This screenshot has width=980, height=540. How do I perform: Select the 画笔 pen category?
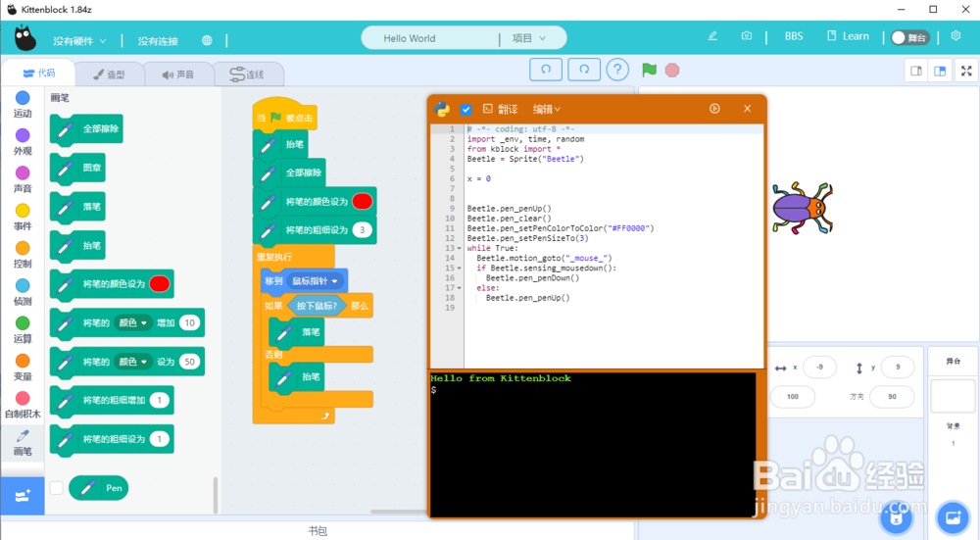(x=23, y=443)
